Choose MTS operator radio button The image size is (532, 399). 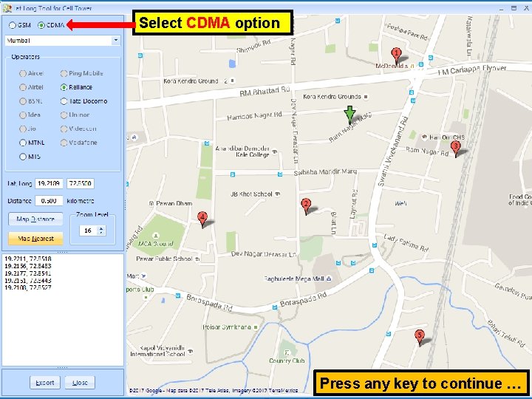23,157
